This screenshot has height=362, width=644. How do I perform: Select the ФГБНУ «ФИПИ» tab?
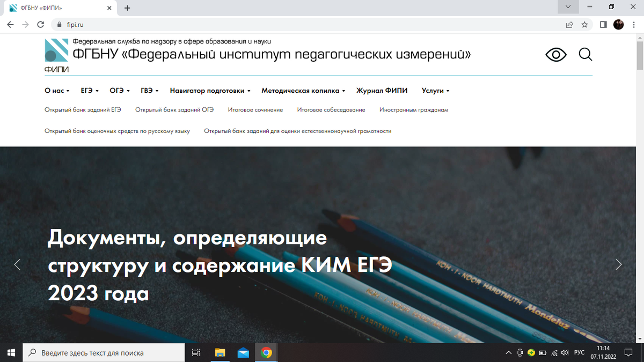59,8
